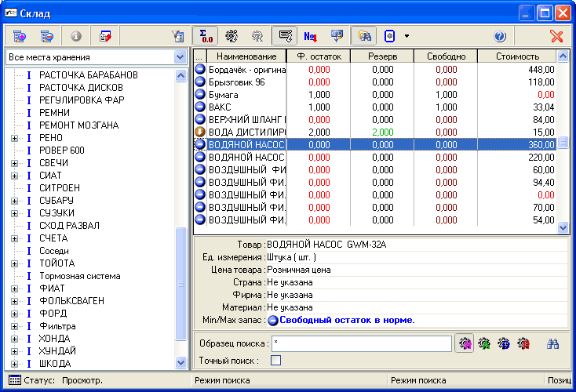Select the ВОДА ДИСТИЛИР row in the list
The width and height of the screenshot is (576, 392).
click(246, 131)
